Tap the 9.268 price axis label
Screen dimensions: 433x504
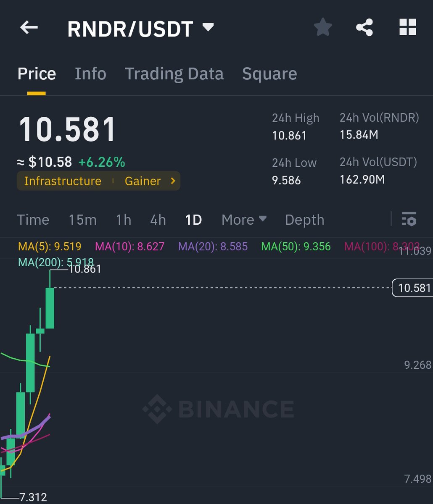pos(418,365)
